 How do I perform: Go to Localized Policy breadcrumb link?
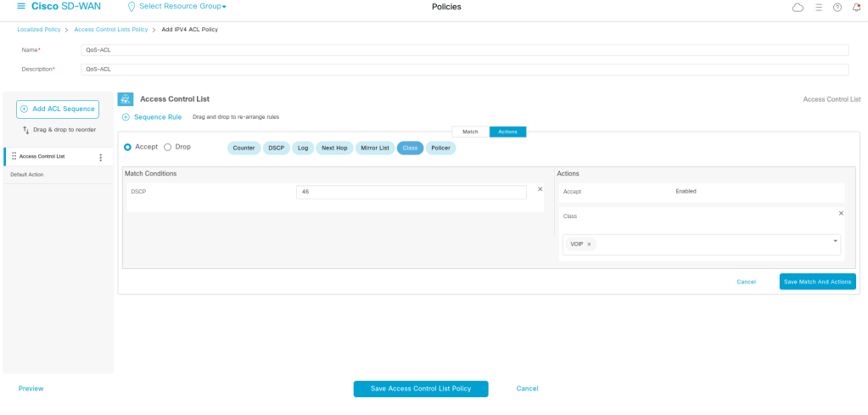coord(38,30)
